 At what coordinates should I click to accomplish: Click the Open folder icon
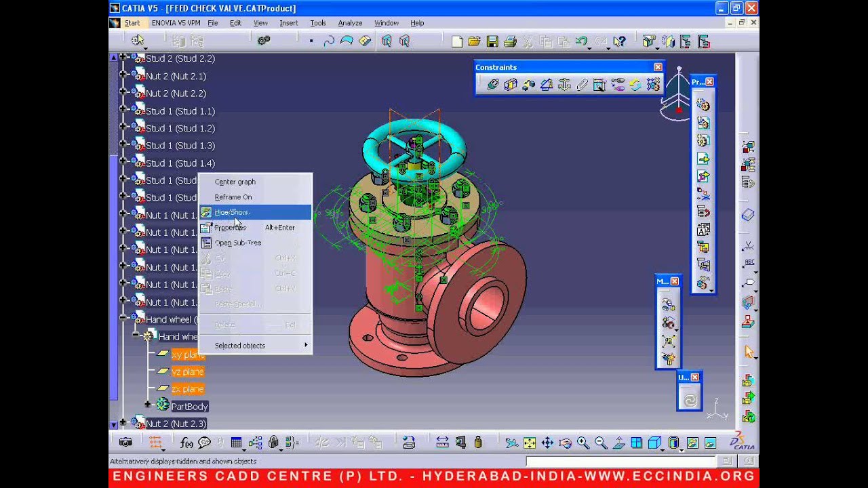[475, 41]
